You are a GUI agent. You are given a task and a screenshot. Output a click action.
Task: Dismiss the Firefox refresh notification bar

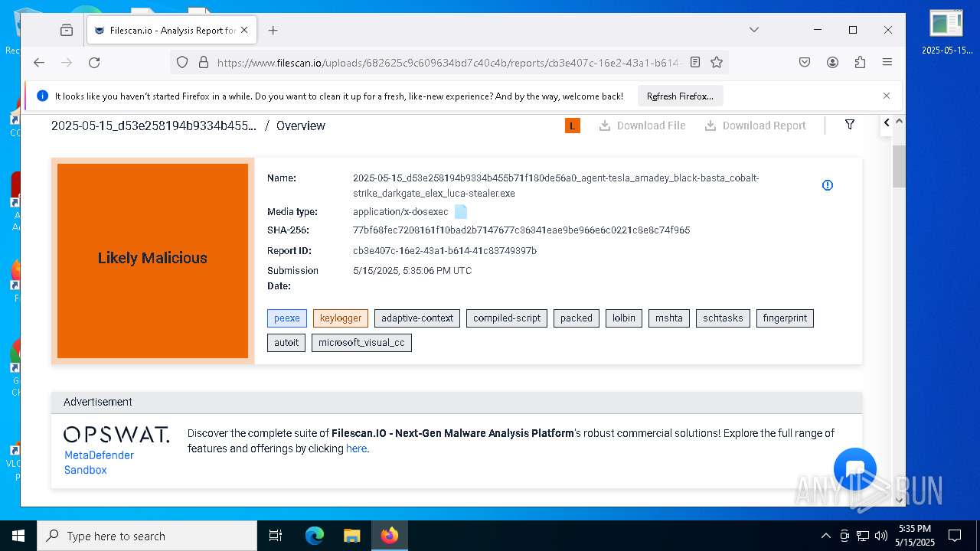[x=887, y=96]
